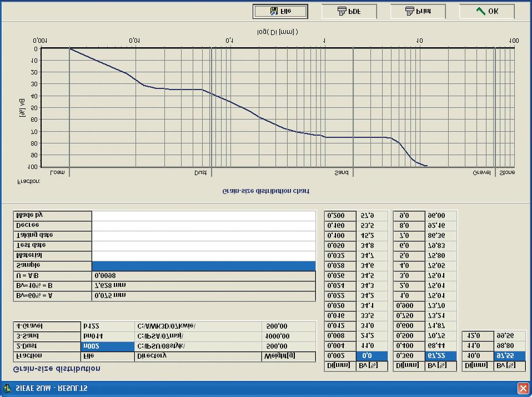Image resolution: width=532 pixels, height=397 pixels.
Task: Select the file cell bn014
Action: (108, 336)
